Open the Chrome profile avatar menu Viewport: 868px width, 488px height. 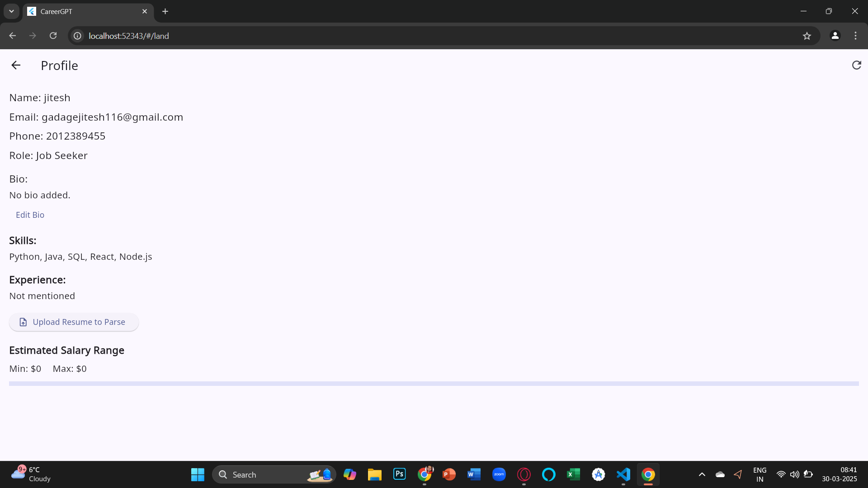point(835,36)
